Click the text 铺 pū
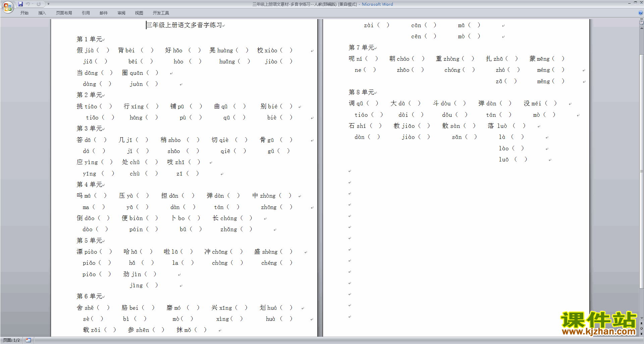644x344 pixels. (177, 106)
